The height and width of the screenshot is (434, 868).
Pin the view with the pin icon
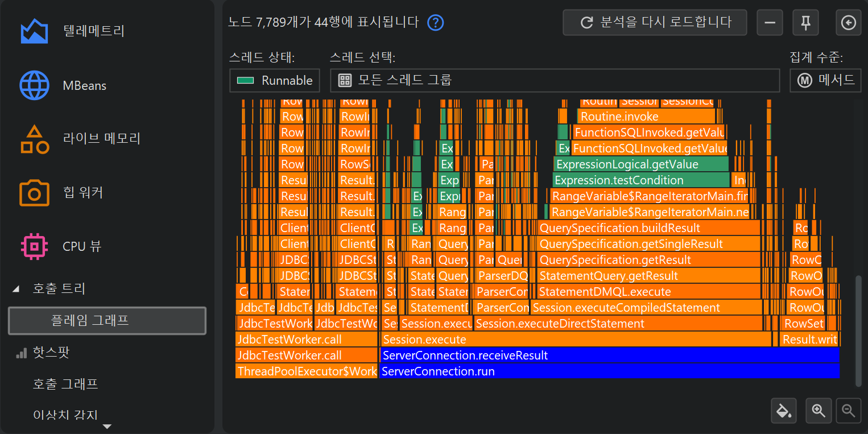pos(805,23)
